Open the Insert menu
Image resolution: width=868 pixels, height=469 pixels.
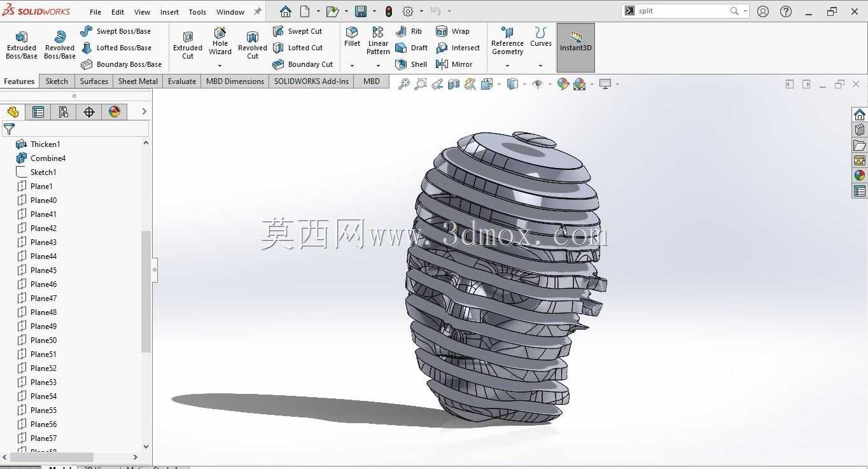tap(169, 12)
